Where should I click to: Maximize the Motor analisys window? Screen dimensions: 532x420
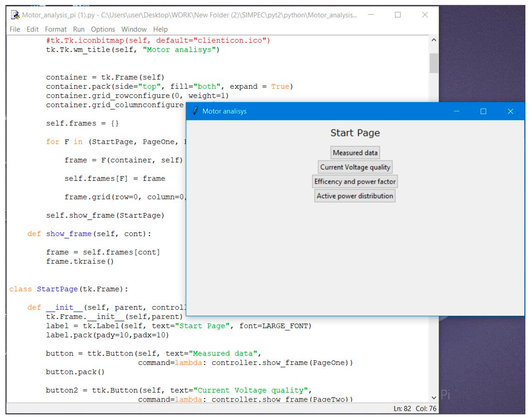point(483,111)
